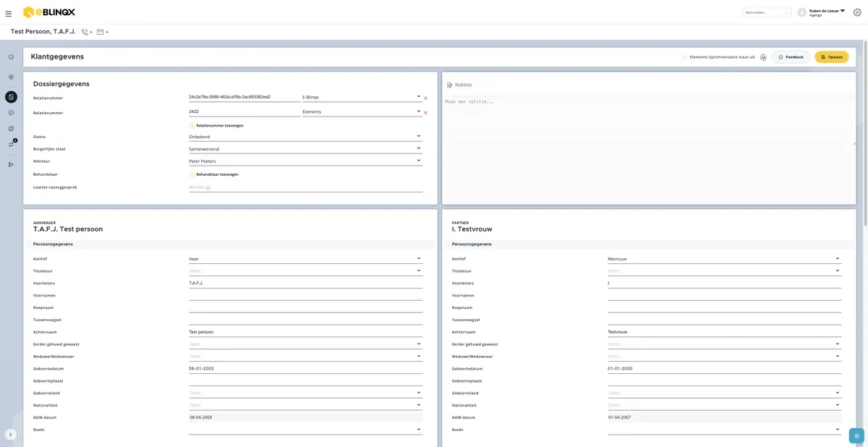Open the partner Aanhef dropdown showing Mevrouw
This screenshot has height=447, width=868.
click(x=724, y=259)
